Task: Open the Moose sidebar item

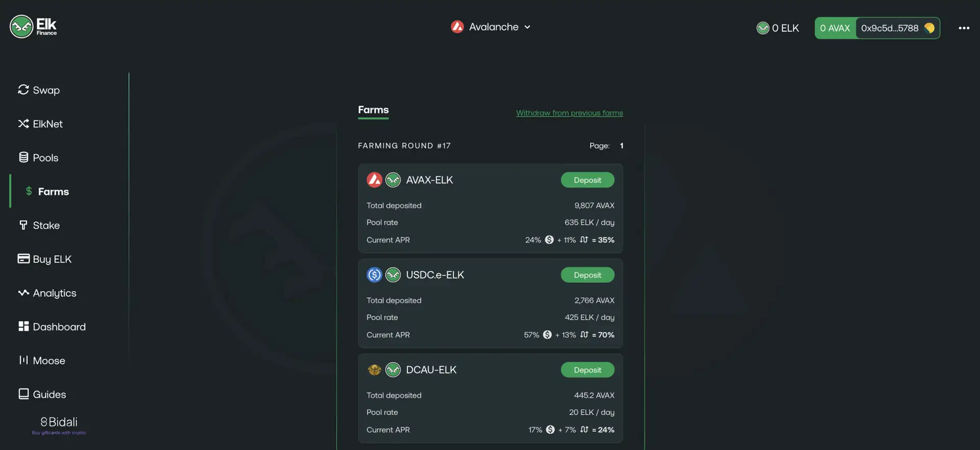Action: (x=42, y=360)
